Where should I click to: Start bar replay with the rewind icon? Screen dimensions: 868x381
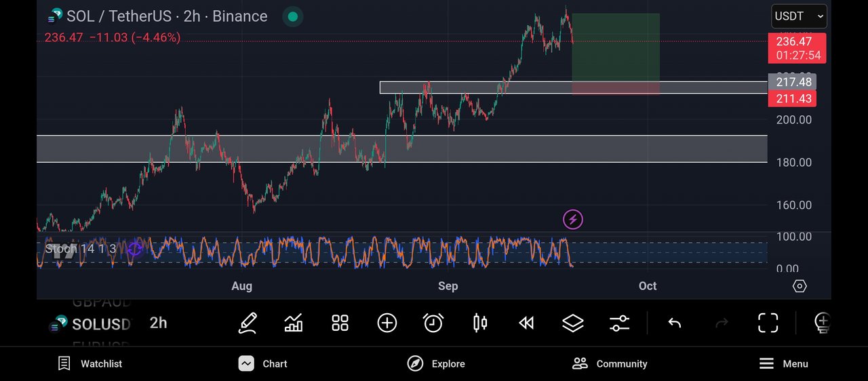tap(526, 323)
